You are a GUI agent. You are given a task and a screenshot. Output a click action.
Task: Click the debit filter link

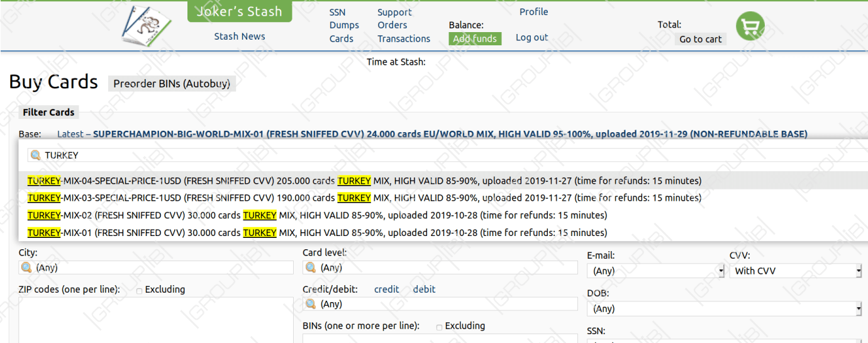coord(424,290)
